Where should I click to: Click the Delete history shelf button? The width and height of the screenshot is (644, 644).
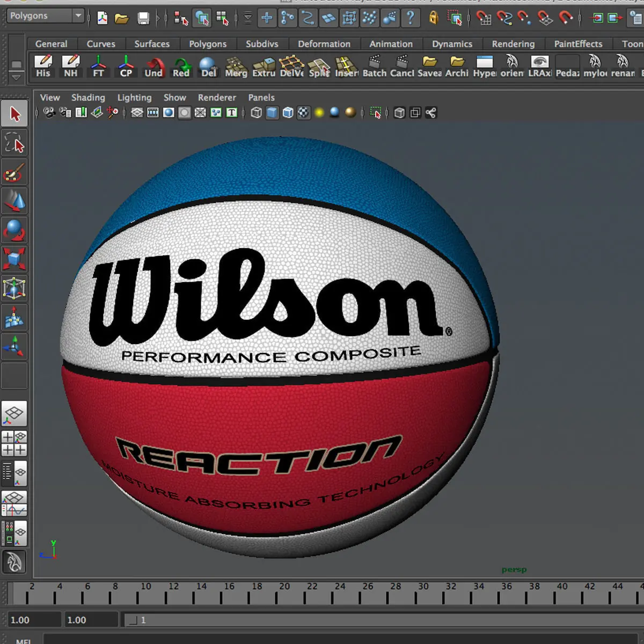click(208, 66)
